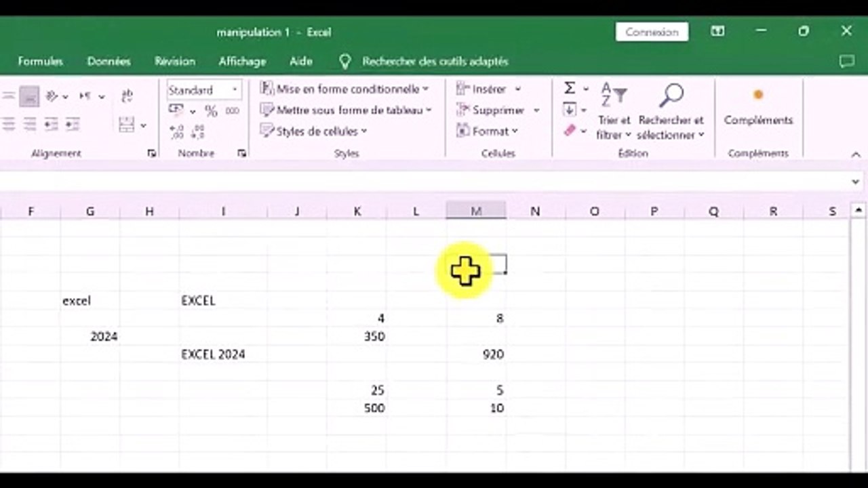Image resolution: width=868 pixels, height=488 pixels.
Task: Open the Nombre dialog launcher
Action: coord(241,154)
